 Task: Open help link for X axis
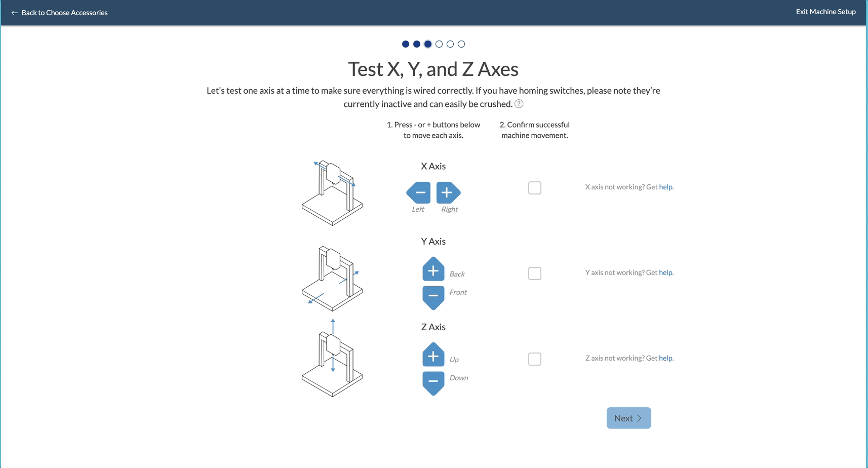tap(666, 187)
